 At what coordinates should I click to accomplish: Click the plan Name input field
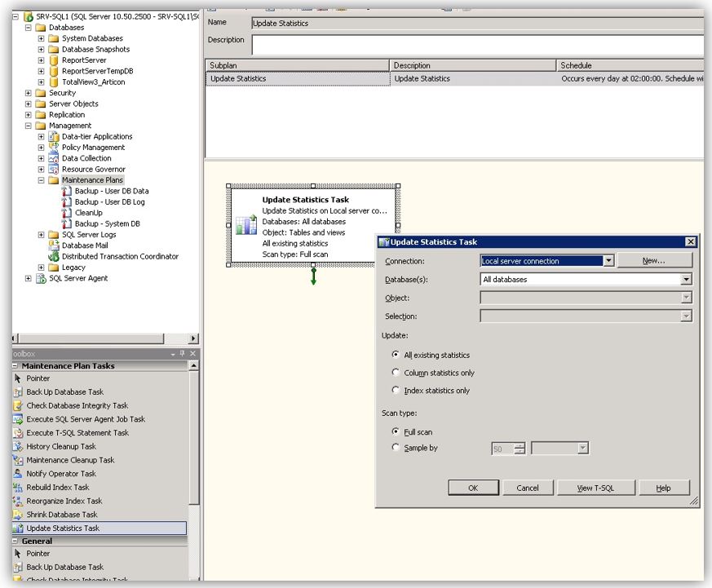tap(478, 23)
